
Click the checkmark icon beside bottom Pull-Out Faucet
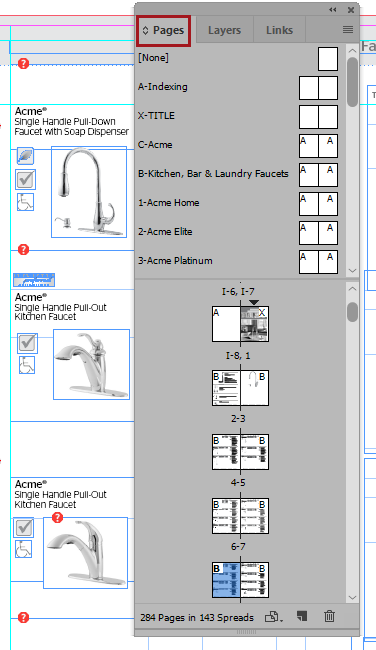pyautogui.click(x=24, y=528)
